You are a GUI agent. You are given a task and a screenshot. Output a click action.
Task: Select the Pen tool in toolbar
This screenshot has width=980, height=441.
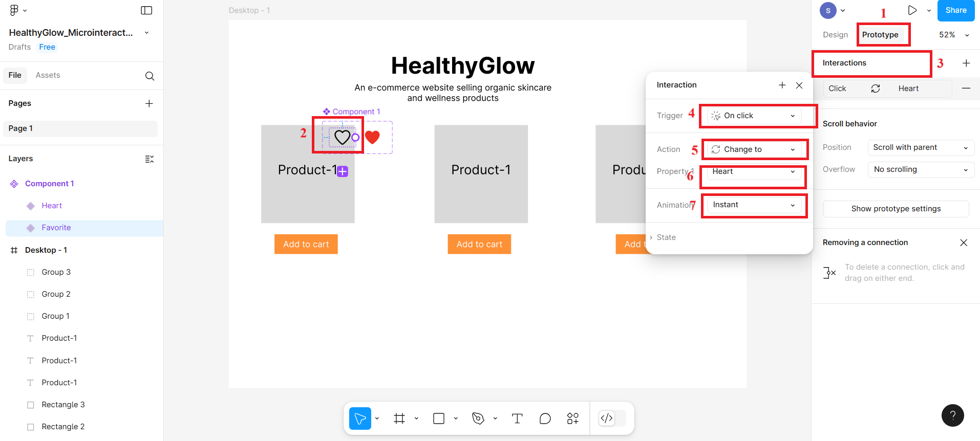click(x=478, y=418)
